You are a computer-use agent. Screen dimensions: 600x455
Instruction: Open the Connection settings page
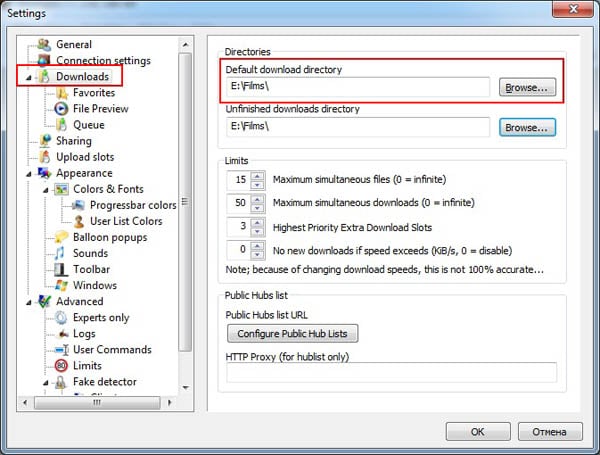tap(103, 61)
